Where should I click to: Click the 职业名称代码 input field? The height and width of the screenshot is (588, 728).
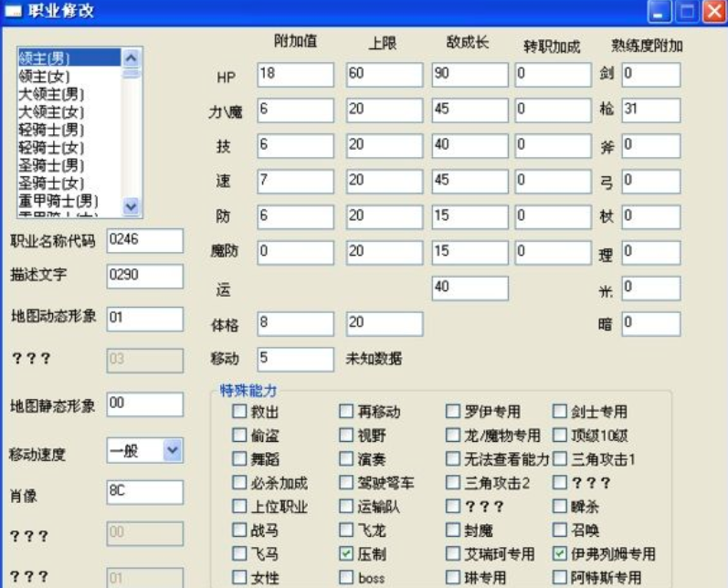pyautogui.click(x=145, y=240)
